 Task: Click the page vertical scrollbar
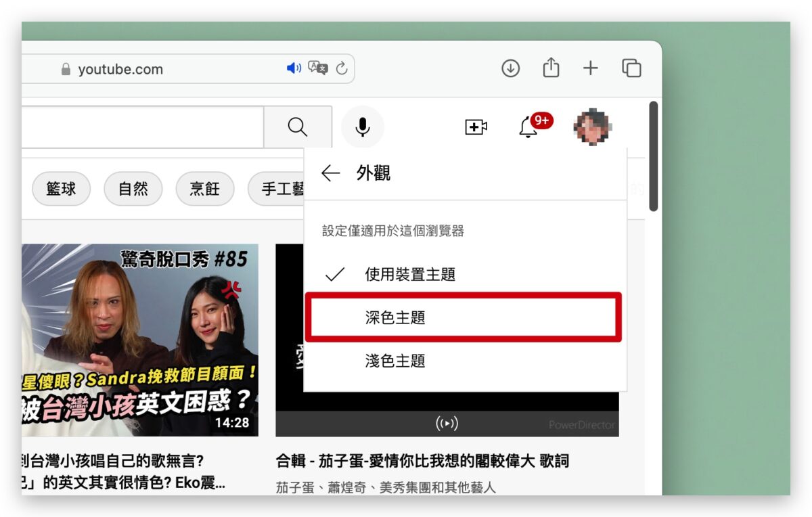point(654,156)
